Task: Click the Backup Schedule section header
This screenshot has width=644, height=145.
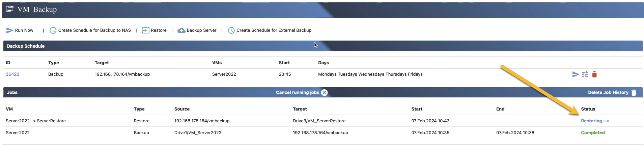Action: tap(26, 46)
